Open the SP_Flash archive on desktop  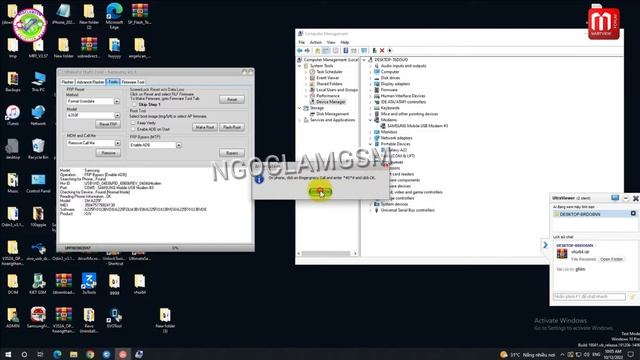pyautogui.click(x=140, y=13)
